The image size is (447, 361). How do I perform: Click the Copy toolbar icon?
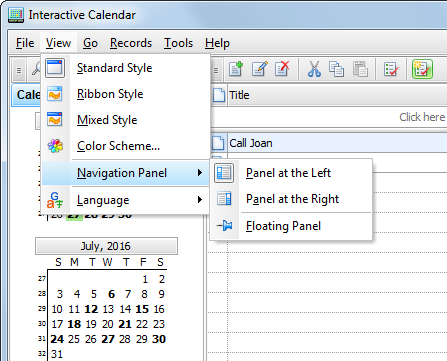[x=336, y=69]
